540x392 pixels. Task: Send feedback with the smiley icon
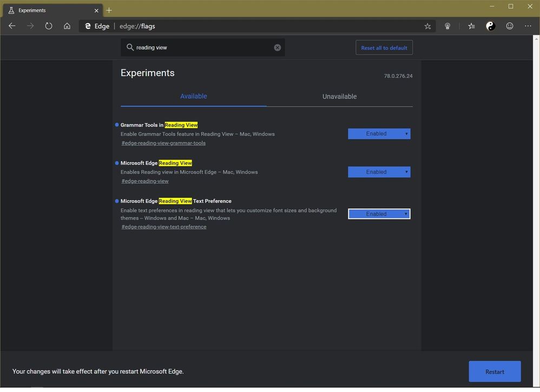tap(510, 26)
